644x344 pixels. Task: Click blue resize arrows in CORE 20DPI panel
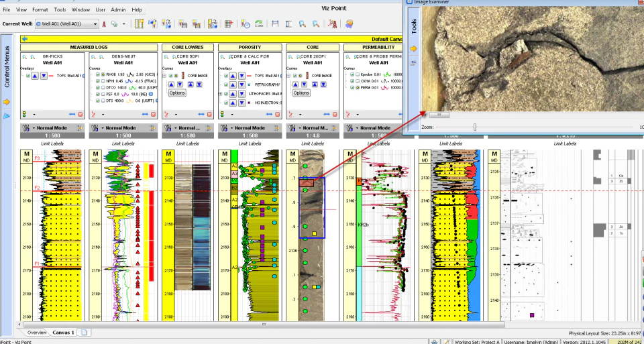coord(327,115)
